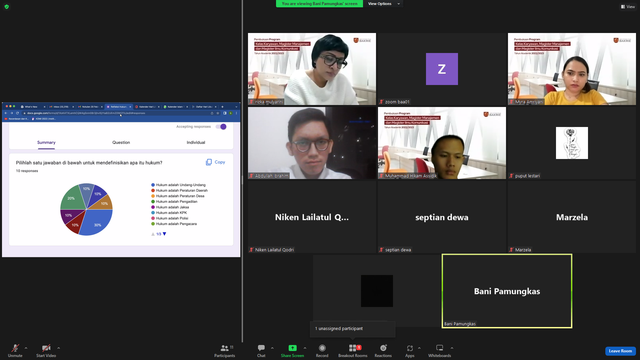Select the active Refleksi Hukum browser tab
Viewport: 640px width, 360px height.
(118, 107)
